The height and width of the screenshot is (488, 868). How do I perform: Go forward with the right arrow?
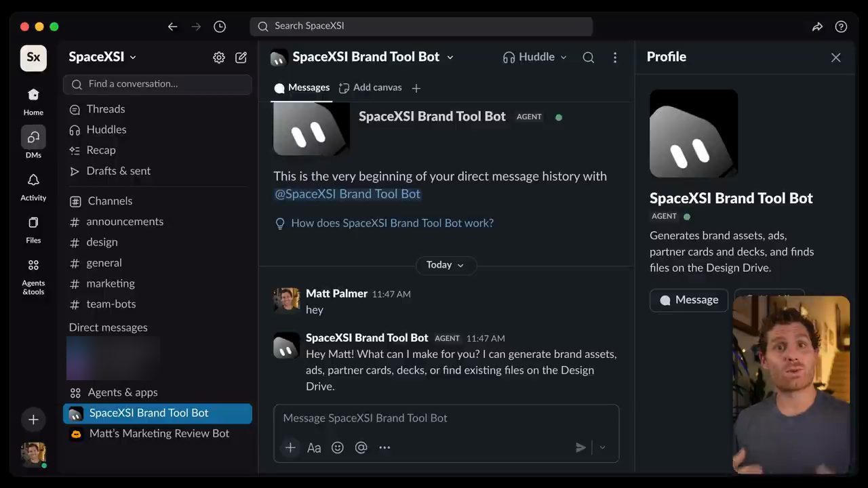(196, 26)
